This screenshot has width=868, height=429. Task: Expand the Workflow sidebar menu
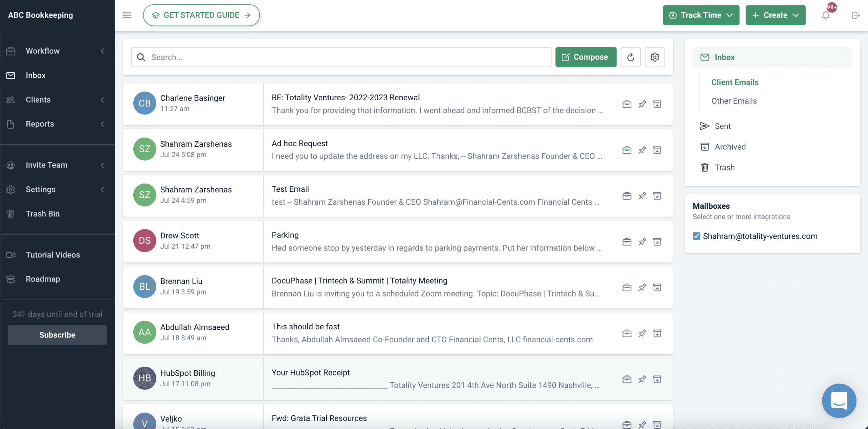coord(101,50)
